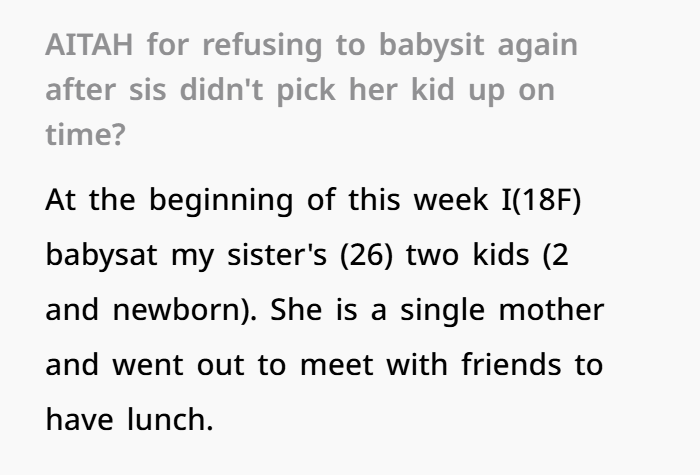Image resolution: width=700 pixels, height=475 pixels.
Task: Click 'kid up on' in the title
Action: click(483, 90)
